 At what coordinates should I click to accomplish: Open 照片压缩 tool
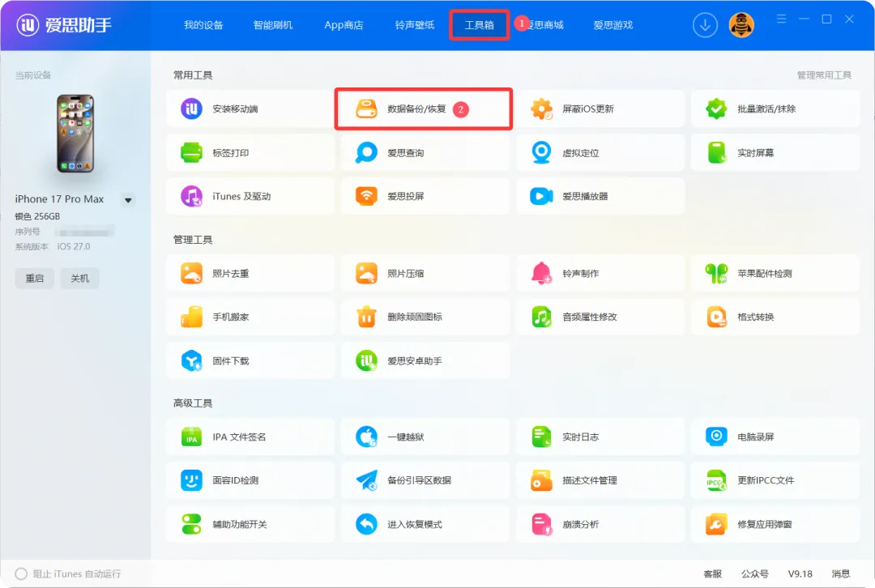tap(425, 274)
